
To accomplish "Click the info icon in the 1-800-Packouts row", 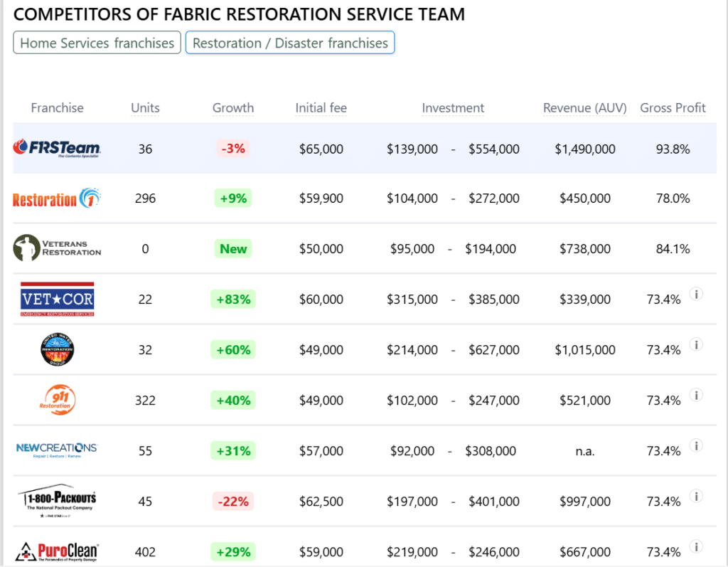I will tap(695, 496).
